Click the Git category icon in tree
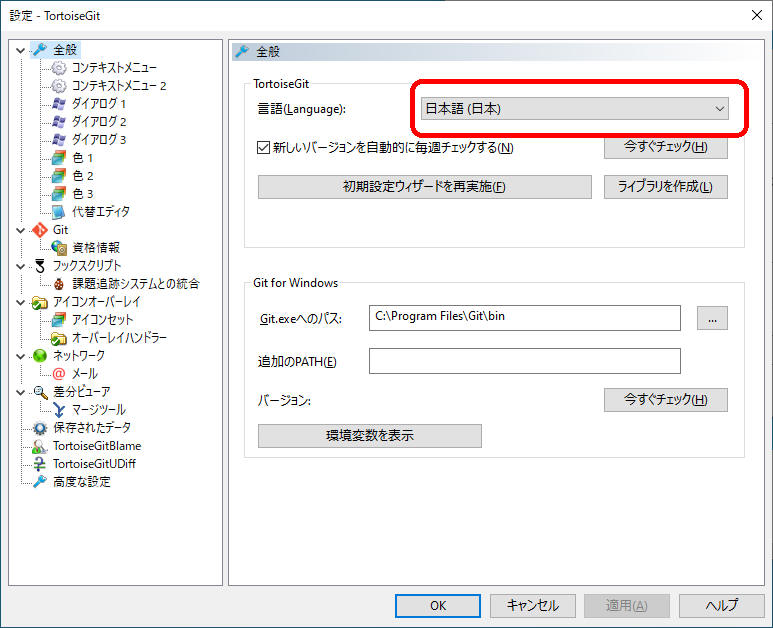Screen dimensions: 773x628 pyautogui.click(x=40, y=230)
